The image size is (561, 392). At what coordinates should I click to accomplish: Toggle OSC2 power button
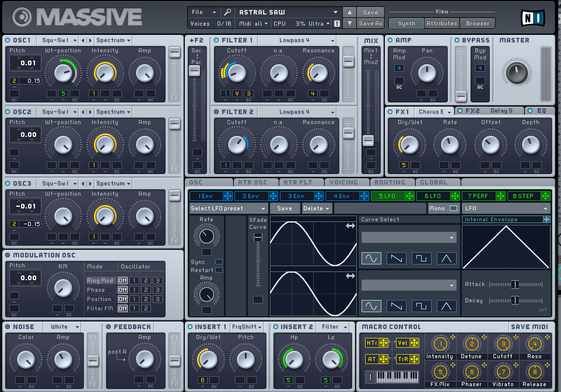tap(8, 112)
